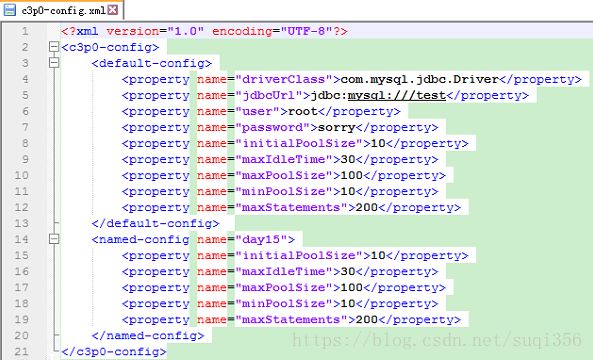
Task: Click "jdbcUrl" attribute value on line 5
Action: pyautogui.click(x=269, y=95)
